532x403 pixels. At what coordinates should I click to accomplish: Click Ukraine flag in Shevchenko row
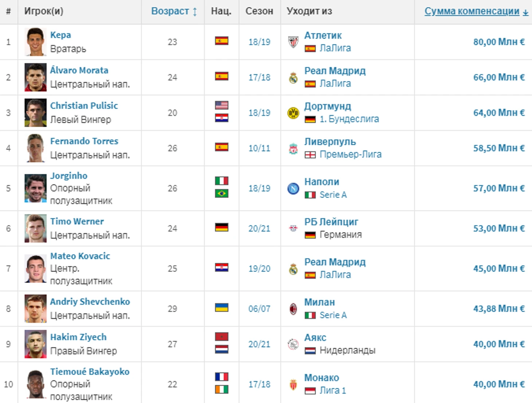(x=222, y=308)
